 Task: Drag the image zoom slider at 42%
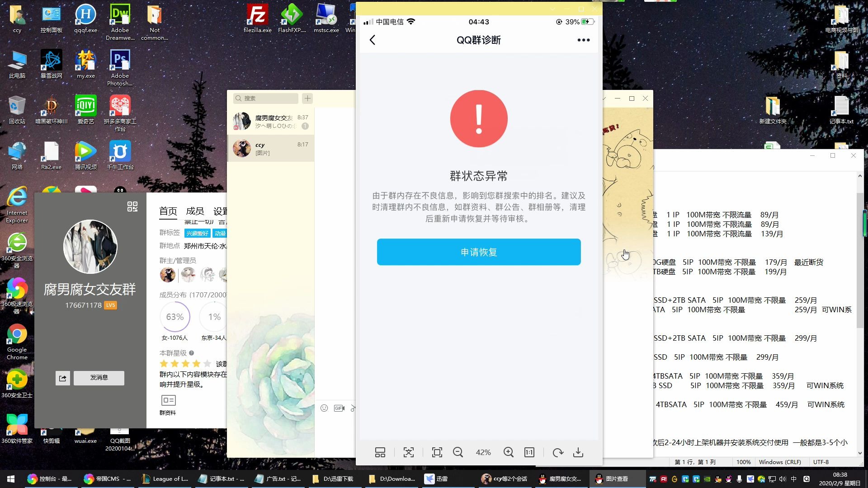(x=483, y=452)
